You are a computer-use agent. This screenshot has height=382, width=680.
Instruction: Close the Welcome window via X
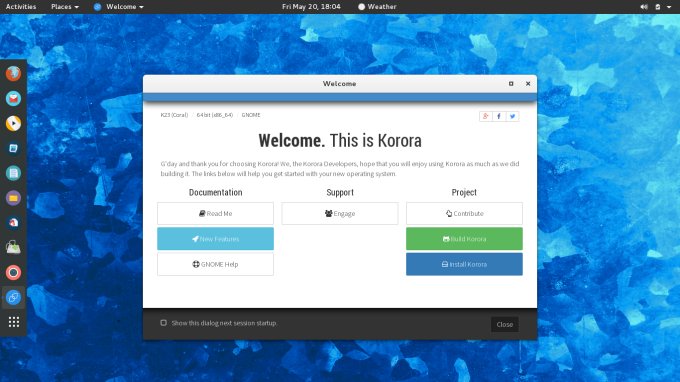528,84
